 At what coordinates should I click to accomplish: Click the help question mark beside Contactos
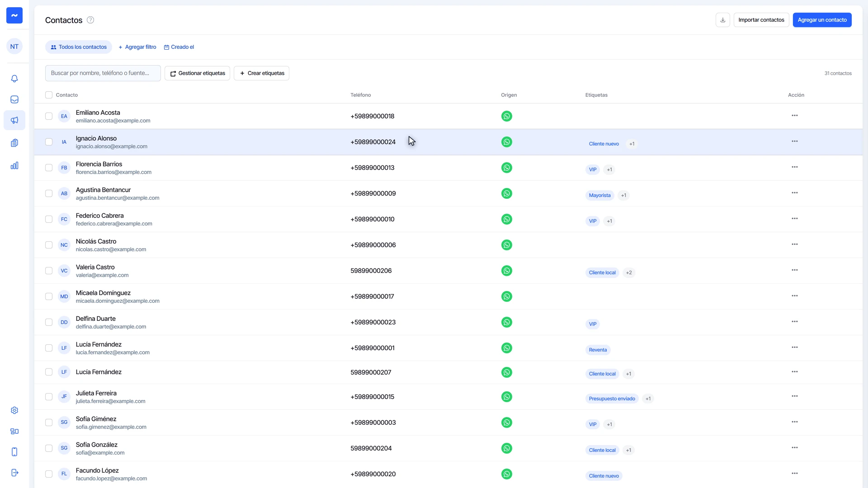tap(90, 20)
